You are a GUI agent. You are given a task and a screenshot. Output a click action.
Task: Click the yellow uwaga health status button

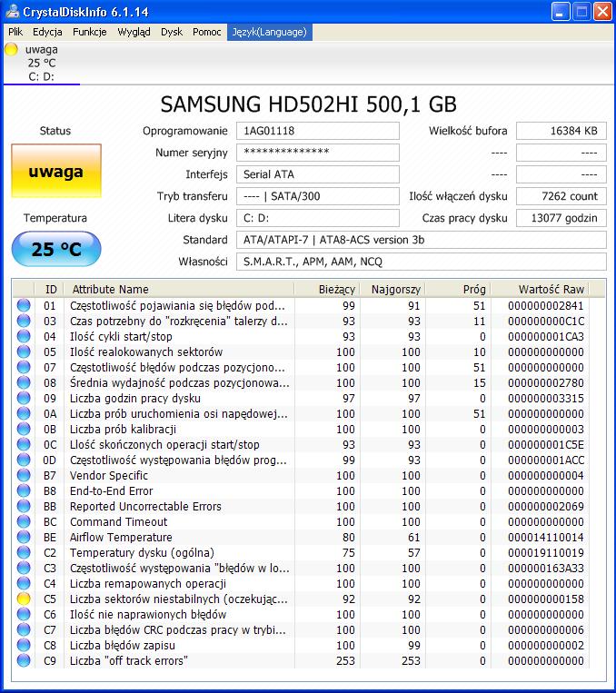tap(56, 171)
